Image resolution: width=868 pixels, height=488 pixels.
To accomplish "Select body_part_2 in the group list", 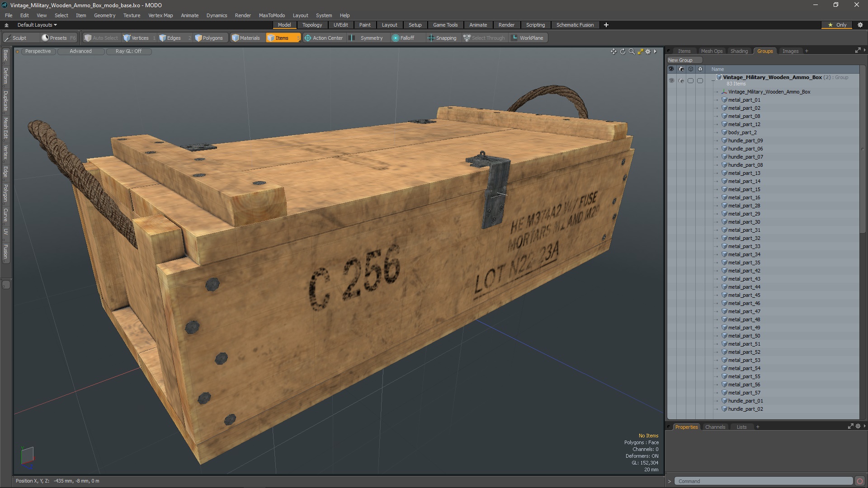I will tap(742, 132).
